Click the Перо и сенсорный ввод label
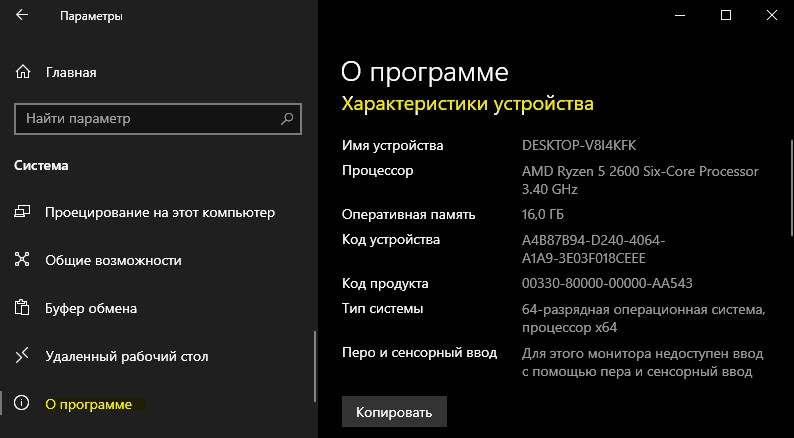 (419, 353)
